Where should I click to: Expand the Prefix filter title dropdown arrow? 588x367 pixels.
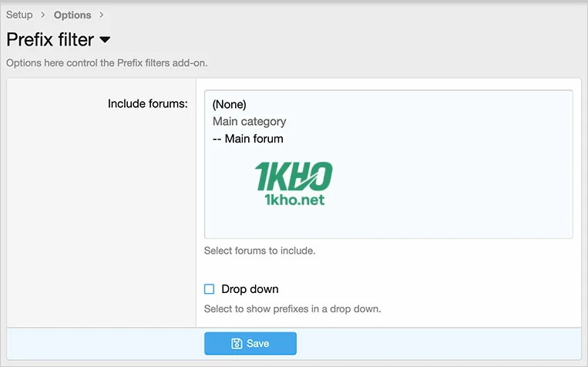pos(106,39)
